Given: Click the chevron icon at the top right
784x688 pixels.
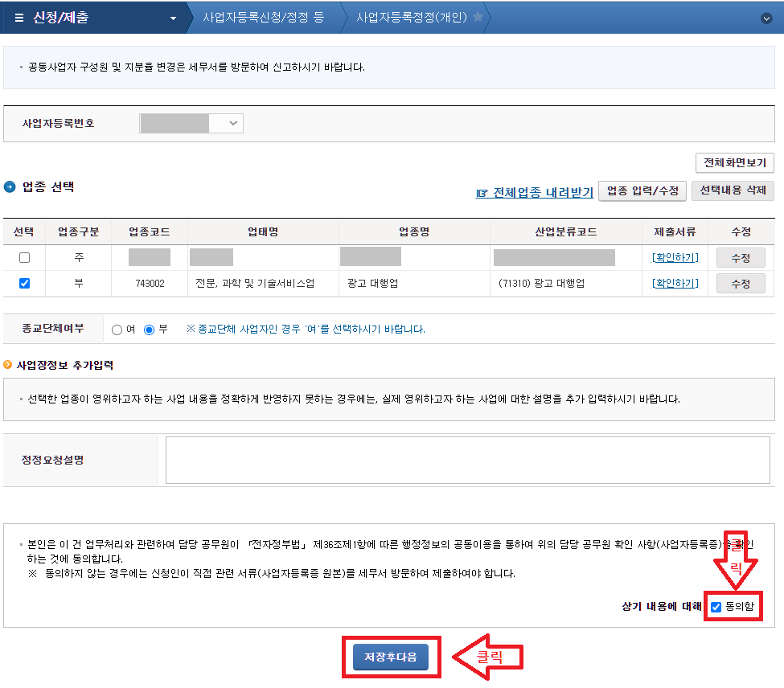Looking at the screenshot, I should (x=765, y=17).
